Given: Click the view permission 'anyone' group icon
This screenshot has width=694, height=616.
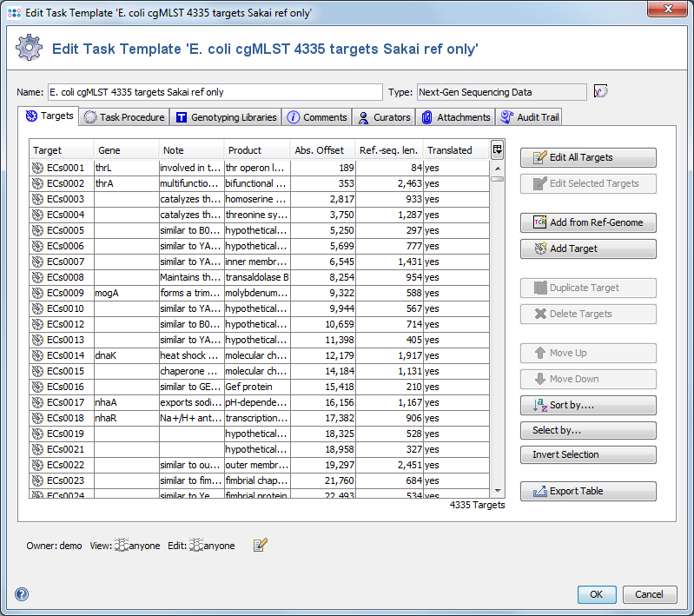Looking at the screenshot, I should pyautogui.click(x=122, y=546).
